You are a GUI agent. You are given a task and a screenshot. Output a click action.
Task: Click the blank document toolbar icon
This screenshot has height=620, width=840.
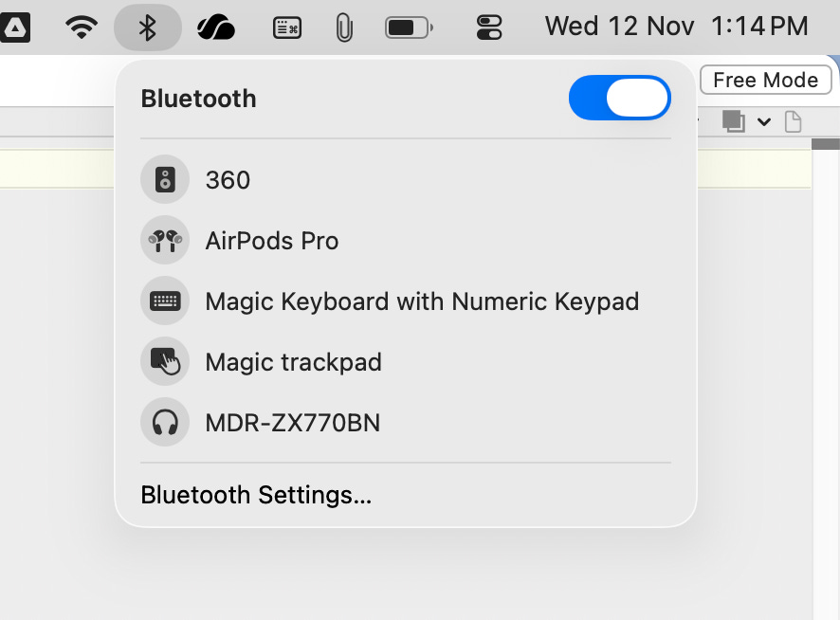pos(793,121)
